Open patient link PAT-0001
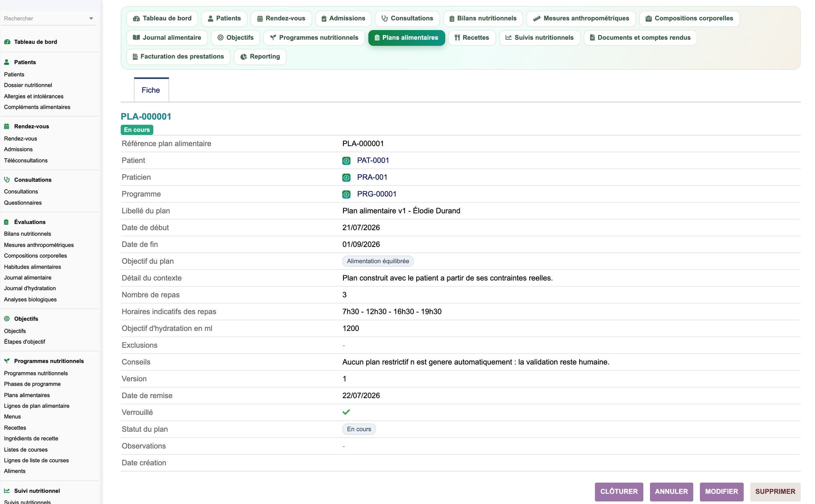This screenshot has height=504, width=815. pyautogui.click(x=373, y=160)
